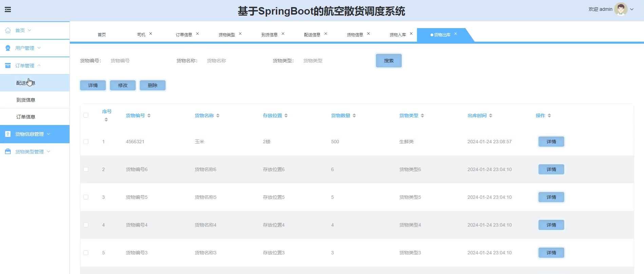
Task: Click the 详情 toolbar button
Action: [93, 85]
